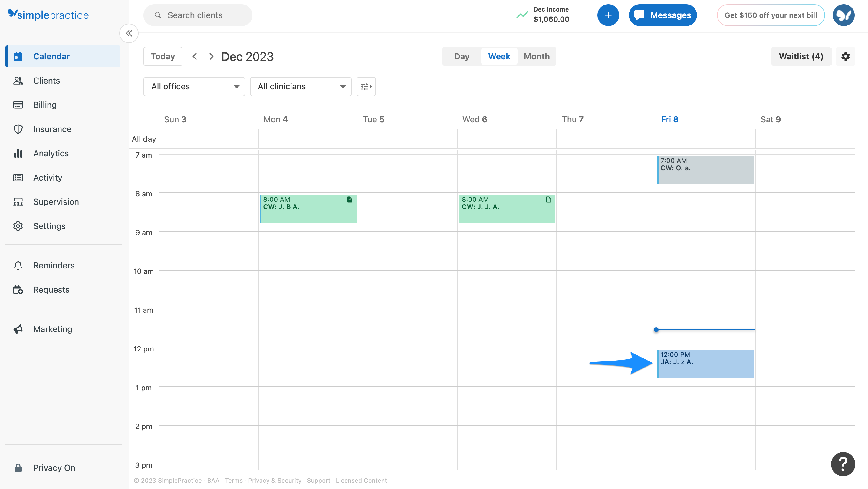Collapse the left sidebar
868x489 pixels.
129,33
